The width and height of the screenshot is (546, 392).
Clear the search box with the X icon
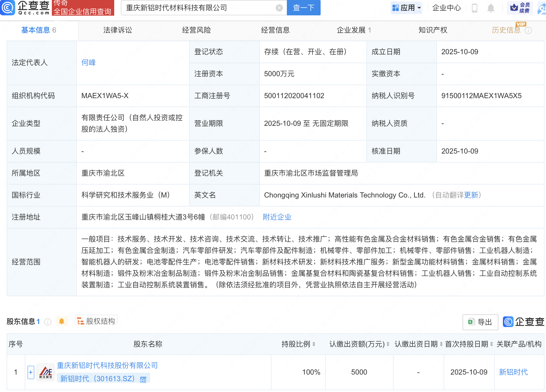coord(279,8)
